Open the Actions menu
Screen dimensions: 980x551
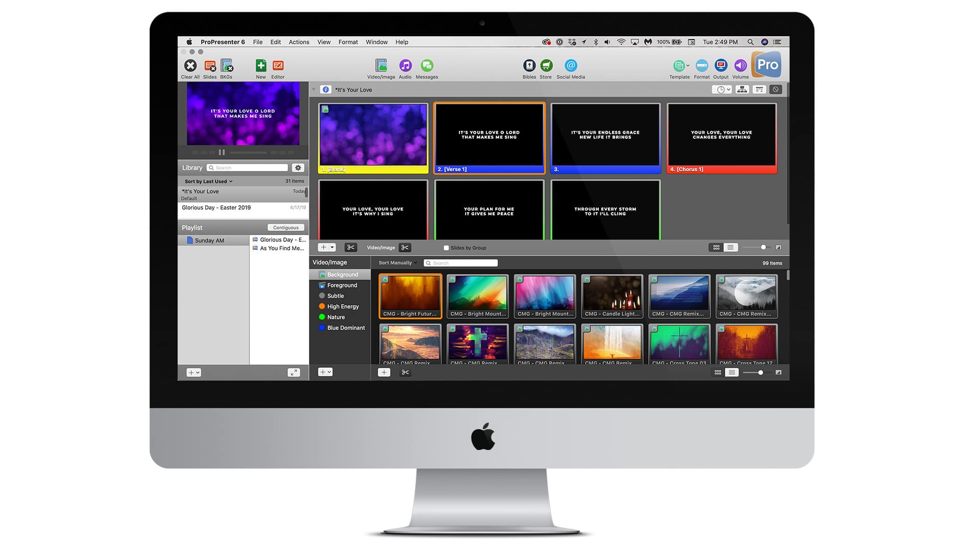tap(299, 42)
